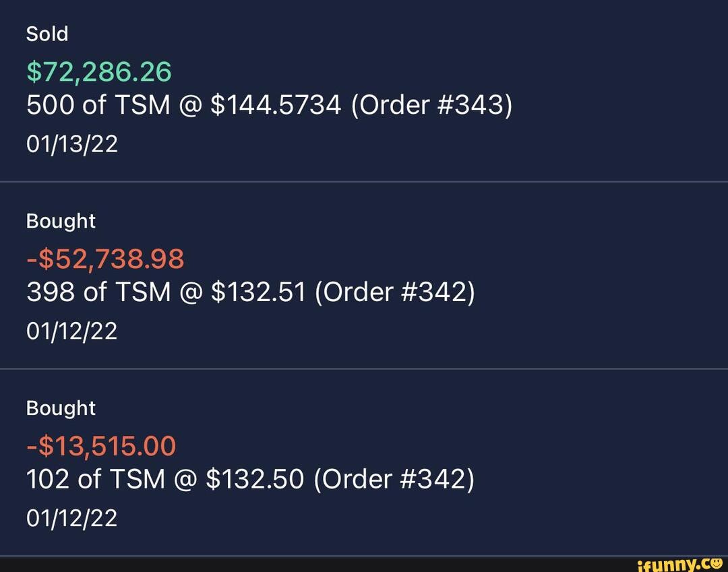This screenshot has height=572, width=728.
Task: Click the TSM ticker in the 102-share purchase
Action: 138,480
